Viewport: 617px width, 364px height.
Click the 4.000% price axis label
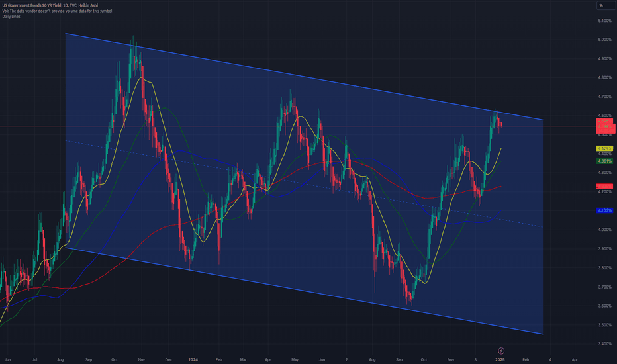coord(604,230)
